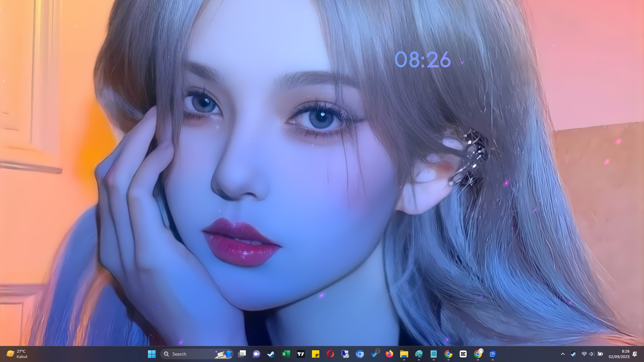Open the Windows Start menu

152,354
